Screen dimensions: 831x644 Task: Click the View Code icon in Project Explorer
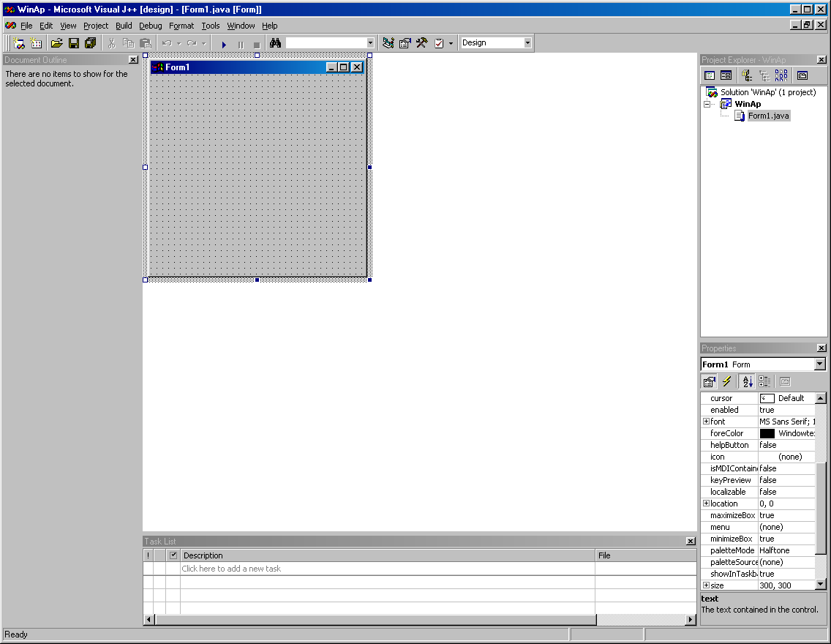[710, 75]
